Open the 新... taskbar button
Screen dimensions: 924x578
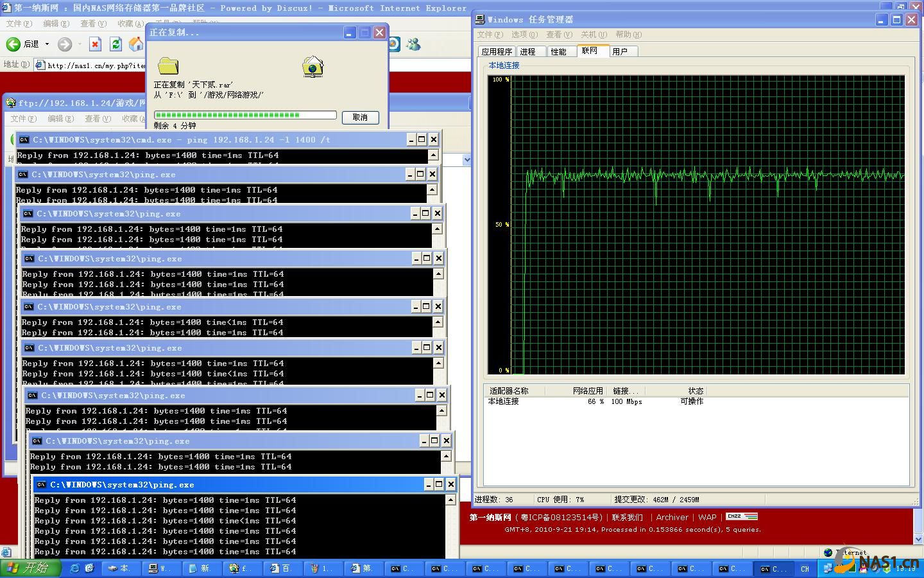201,568
